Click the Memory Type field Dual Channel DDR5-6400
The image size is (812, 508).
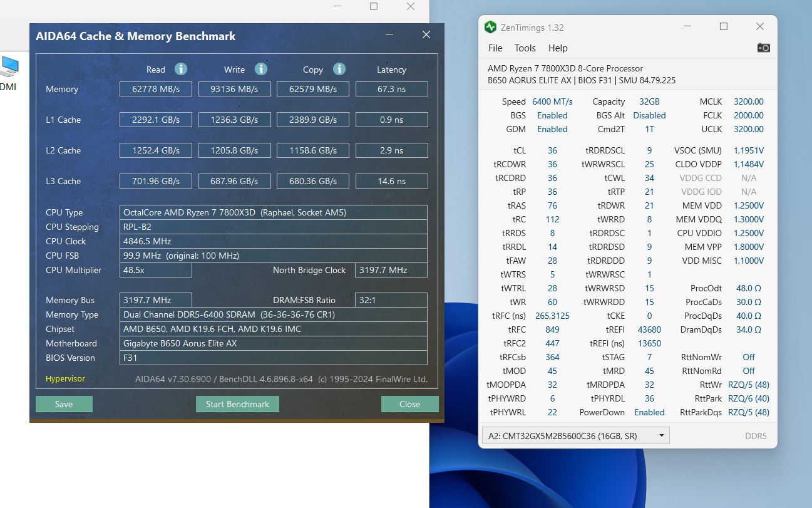274,314
